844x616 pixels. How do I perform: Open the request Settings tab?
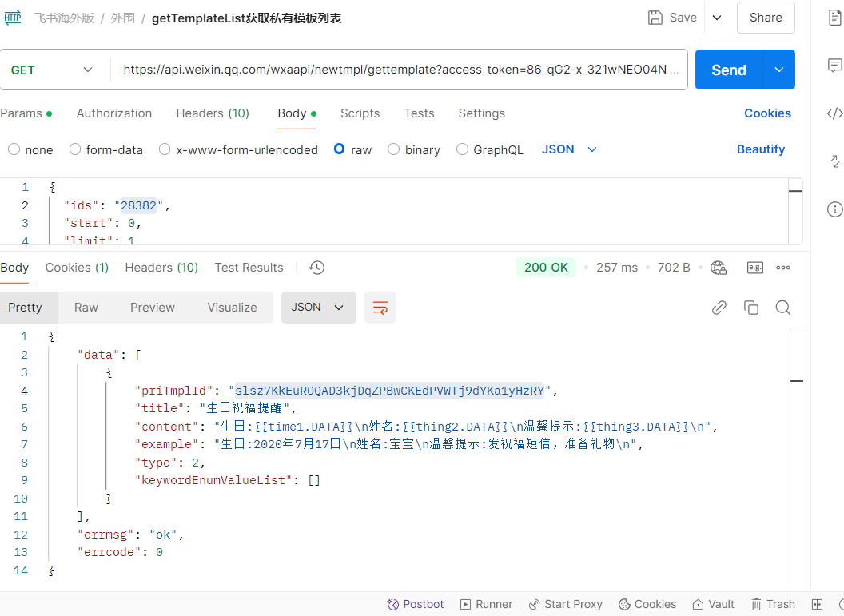(482, 113)
